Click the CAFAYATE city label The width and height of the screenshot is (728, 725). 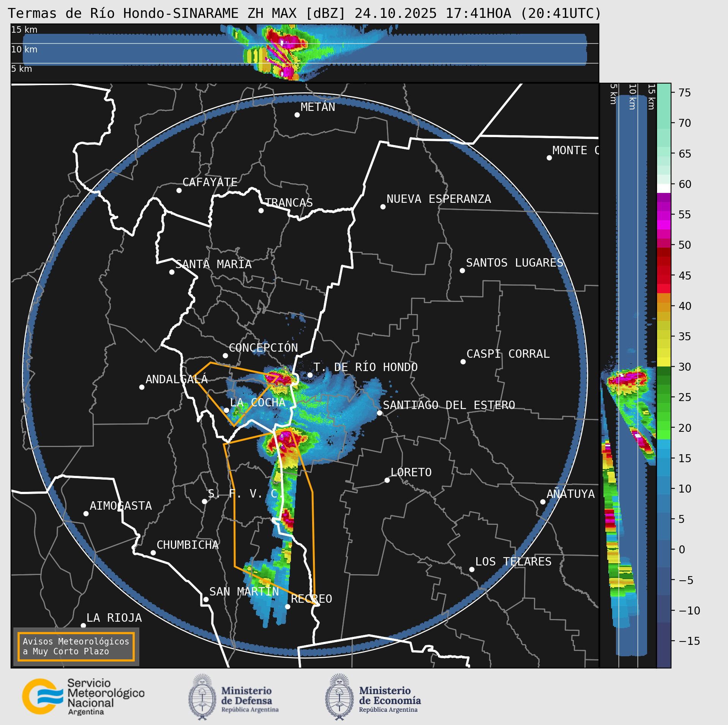(210, 182)
